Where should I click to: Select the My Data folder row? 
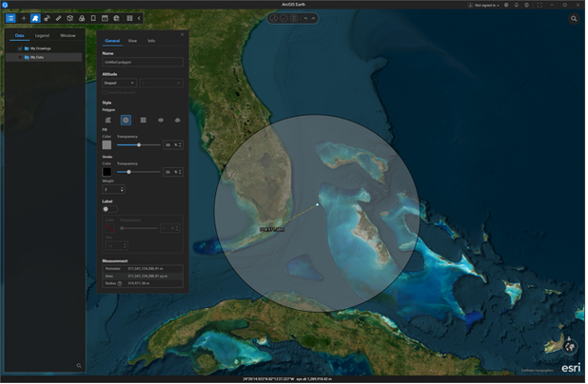45,58
